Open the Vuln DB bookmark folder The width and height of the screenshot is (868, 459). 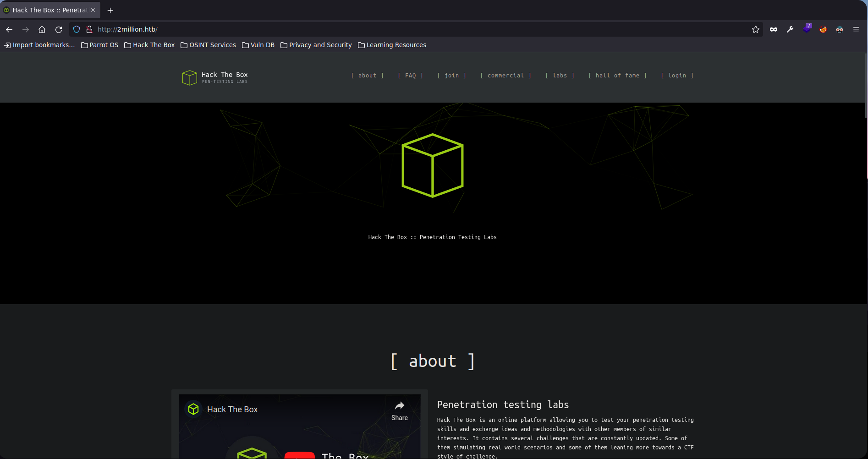coord(258,45)
